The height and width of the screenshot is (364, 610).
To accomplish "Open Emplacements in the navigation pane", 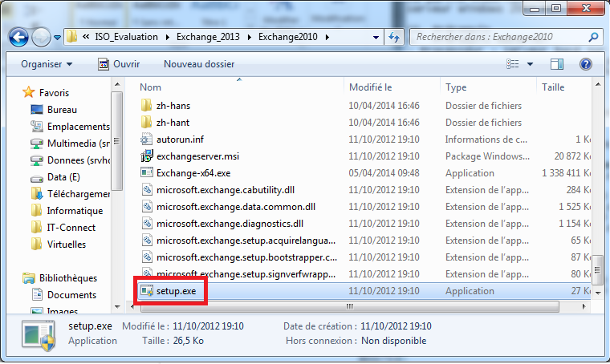I will coord(70,127).
